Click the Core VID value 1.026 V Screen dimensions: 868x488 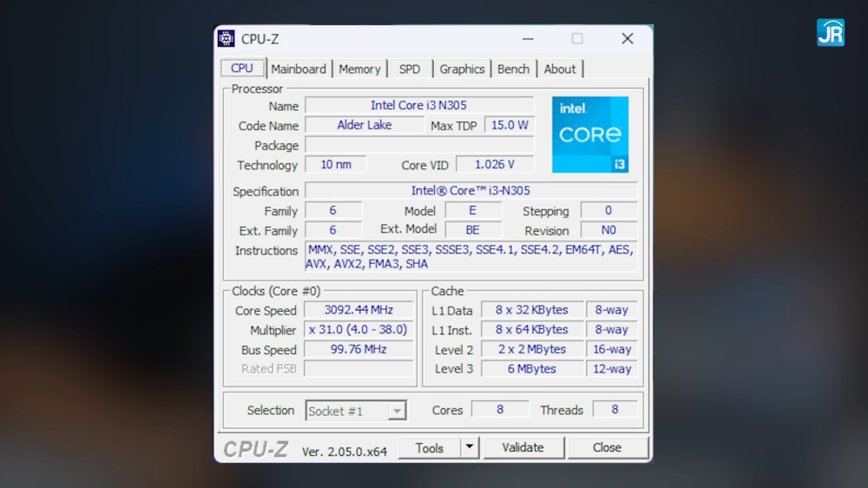495,164
